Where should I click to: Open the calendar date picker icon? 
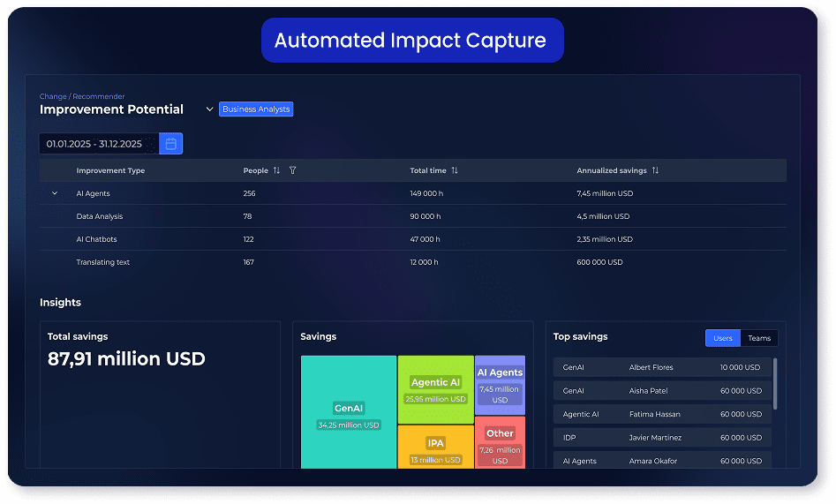(171, 144)
